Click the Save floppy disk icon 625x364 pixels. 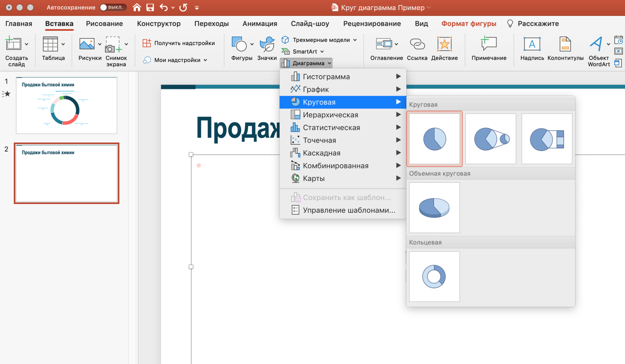[x=150, y=7]
